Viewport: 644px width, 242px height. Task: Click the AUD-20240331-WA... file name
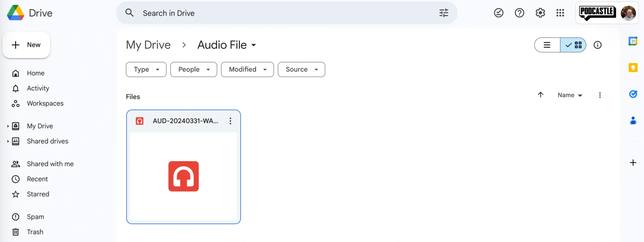coord(185,121)
